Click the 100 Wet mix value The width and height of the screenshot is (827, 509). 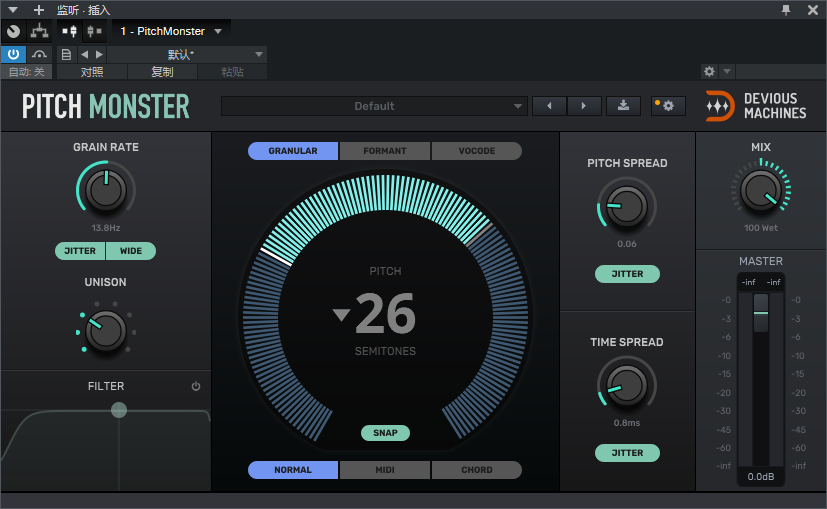[761, 228]
